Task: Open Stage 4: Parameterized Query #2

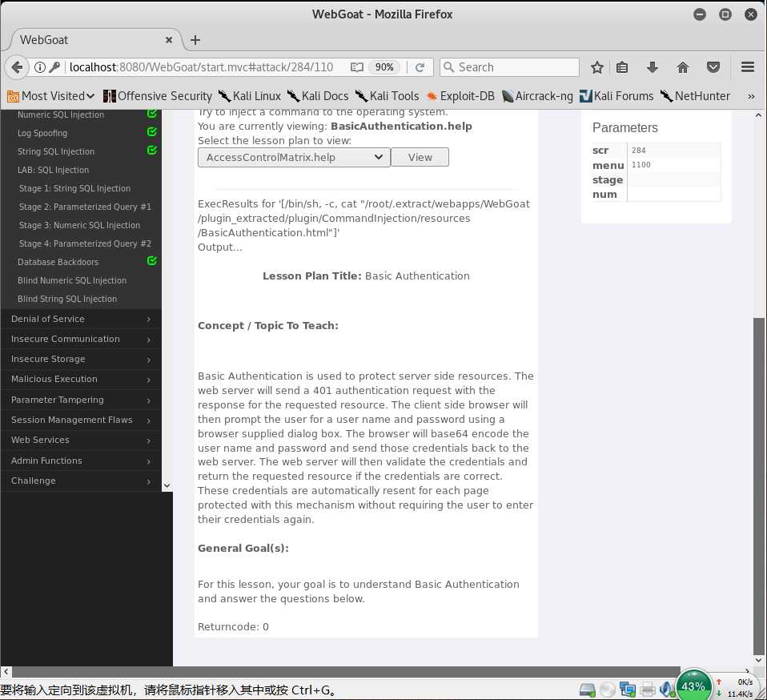Action: point(85,243)
